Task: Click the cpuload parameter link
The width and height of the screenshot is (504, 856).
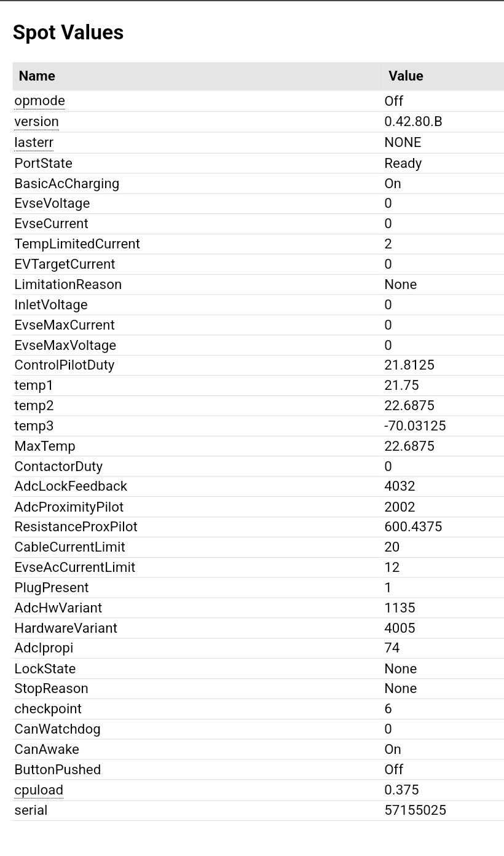Action: tap(39, 790)
